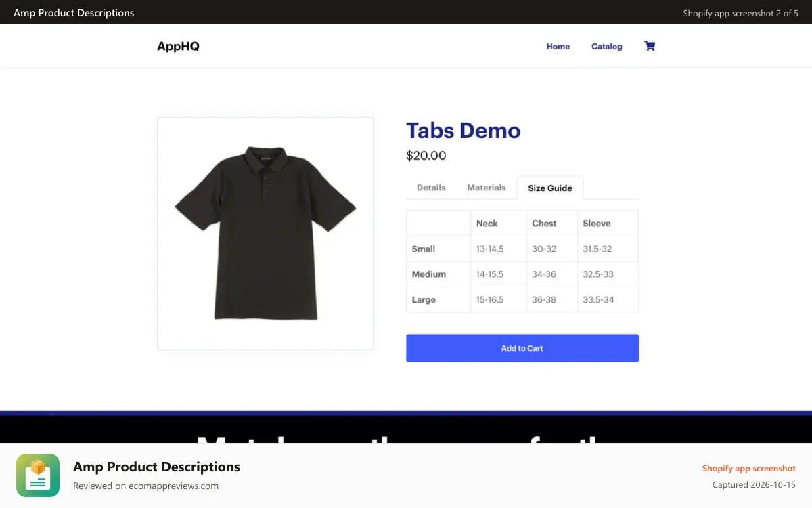Screen dimensions: 812x508
Task: Select the $20.00 price text
Action: coord(426,156)
